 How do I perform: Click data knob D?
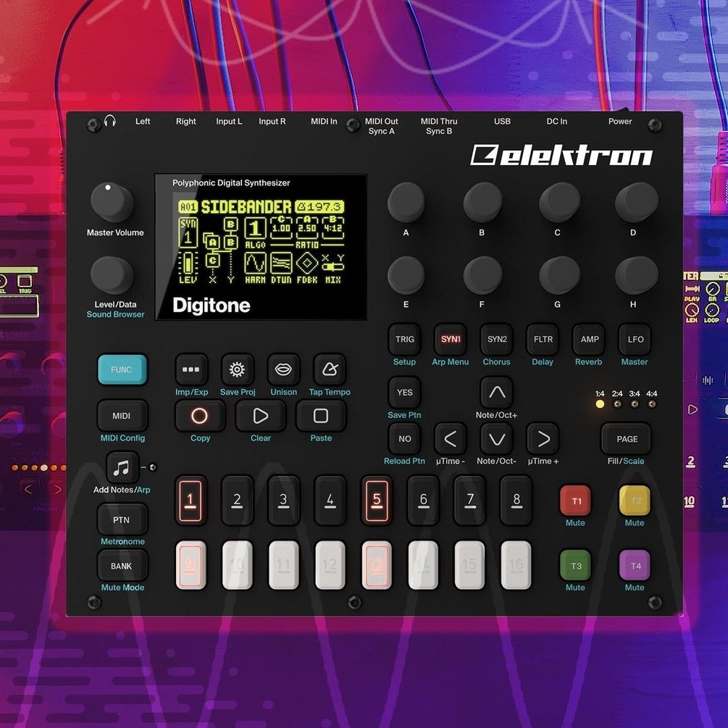tap(636, 202)
